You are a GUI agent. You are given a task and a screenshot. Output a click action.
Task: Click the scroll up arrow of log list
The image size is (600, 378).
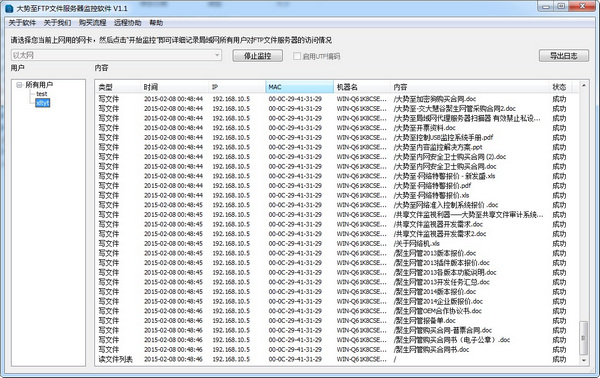point(584,85)
